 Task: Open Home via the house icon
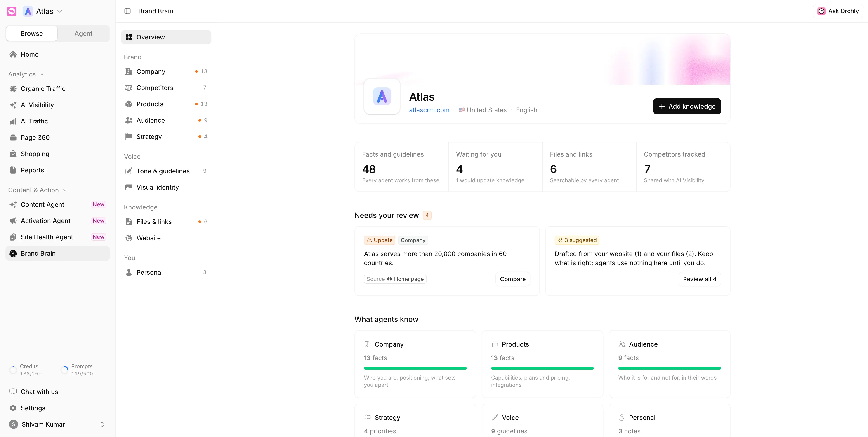tap(13, 54)
